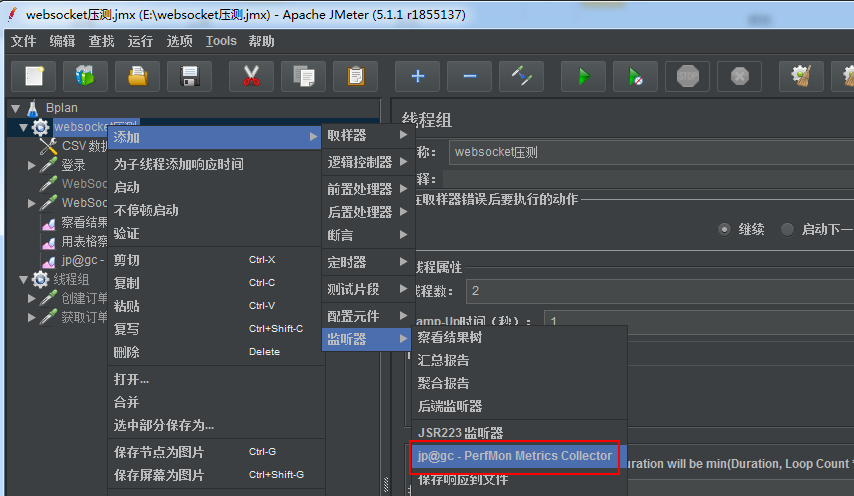Open the Templates toolbar icon
Screen dimensions: 854x496
pyautogui.click(x=84, y=76)
